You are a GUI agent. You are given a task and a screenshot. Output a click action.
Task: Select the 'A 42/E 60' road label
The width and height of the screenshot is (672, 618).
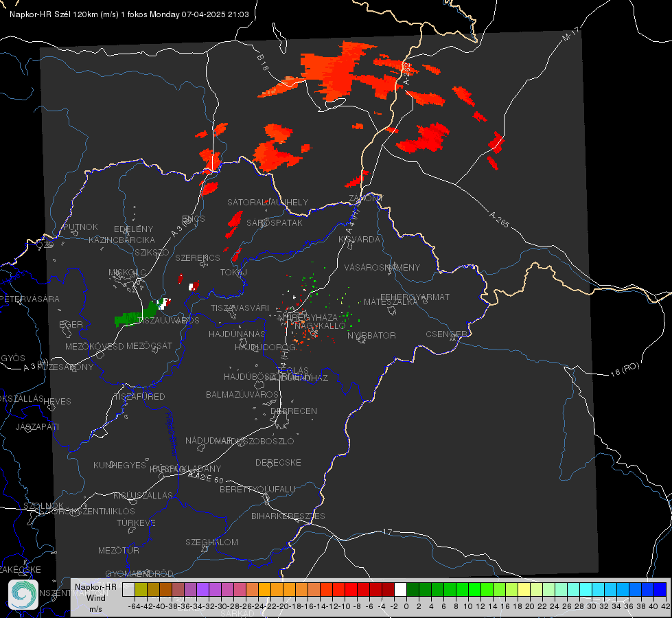pos(206,477)
